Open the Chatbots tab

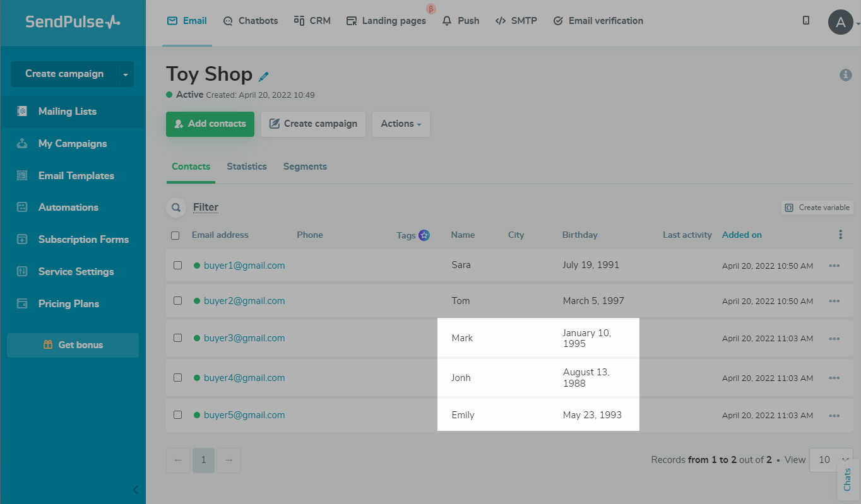point(251,21)
